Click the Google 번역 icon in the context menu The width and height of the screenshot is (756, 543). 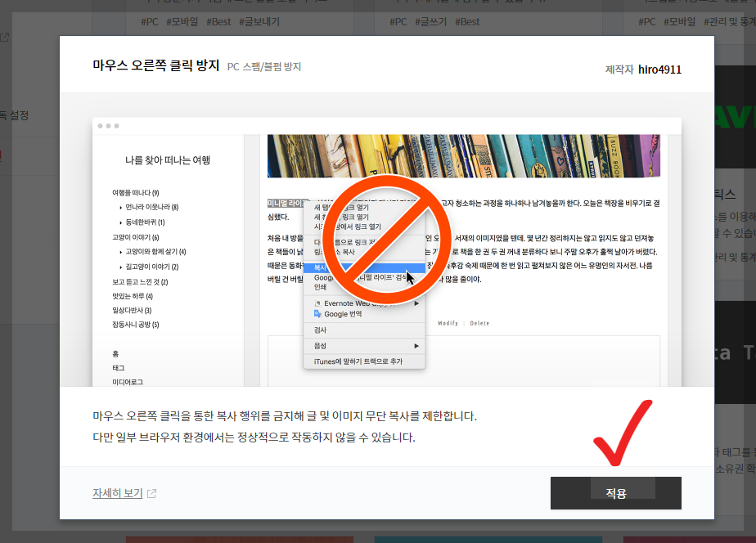pos(317,312)
